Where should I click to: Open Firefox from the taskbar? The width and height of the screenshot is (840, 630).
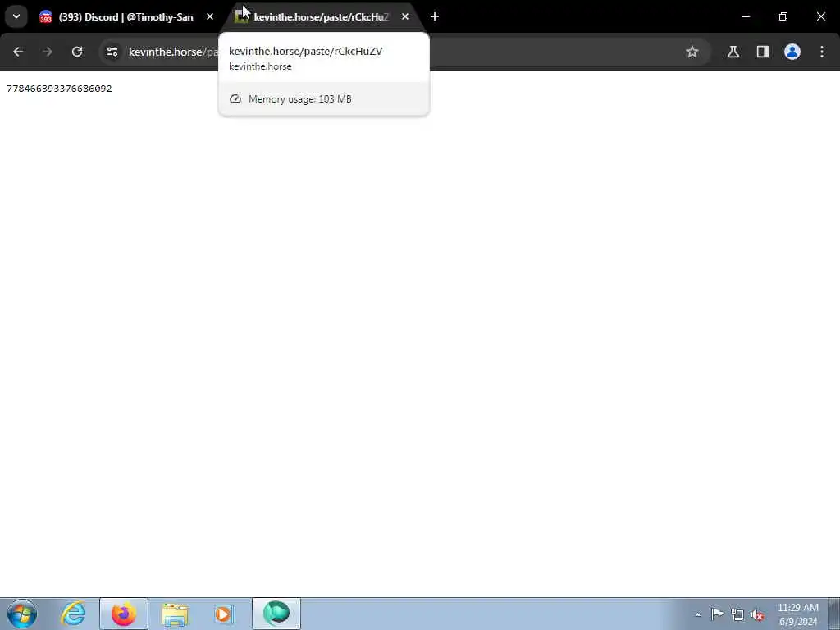coord(124,614)
